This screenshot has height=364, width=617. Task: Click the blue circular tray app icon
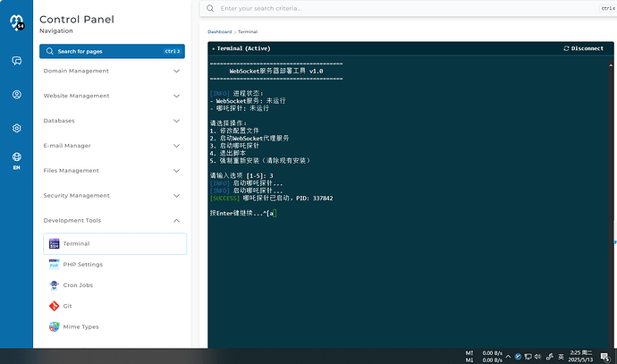[x=518, y=357]
